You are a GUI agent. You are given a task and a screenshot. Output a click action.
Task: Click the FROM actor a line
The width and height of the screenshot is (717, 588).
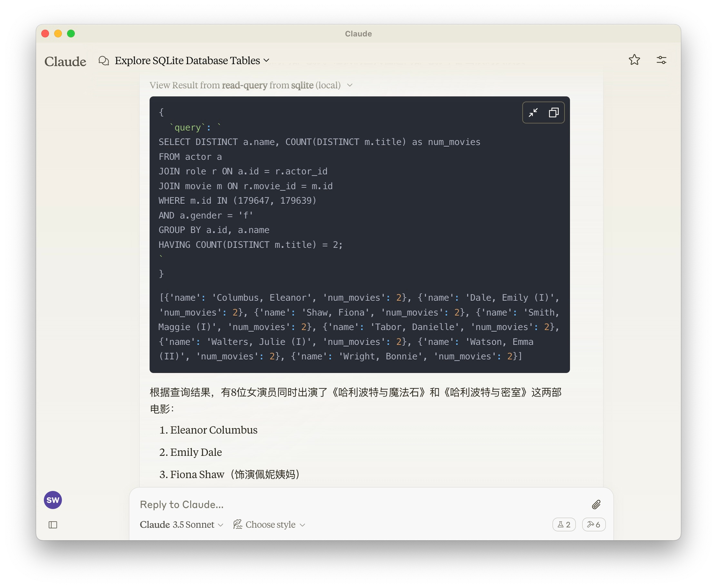pyautogui.click(x=190, y=157)
